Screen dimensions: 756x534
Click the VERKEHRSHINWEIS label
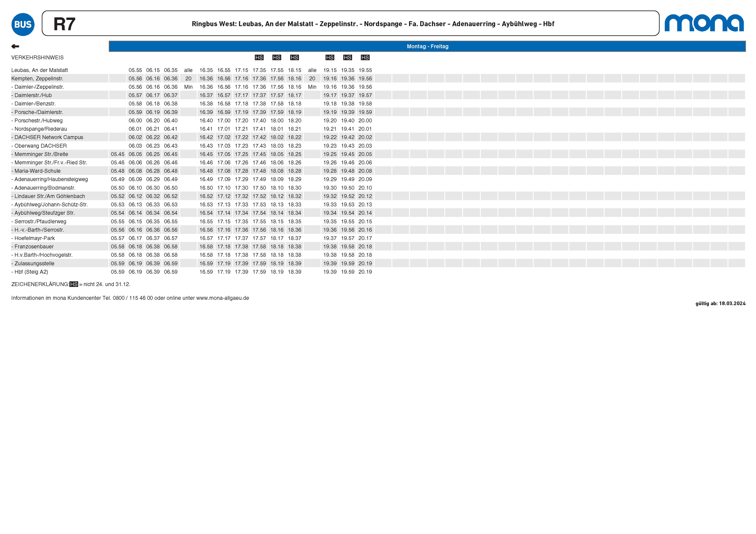click(37, 58)
